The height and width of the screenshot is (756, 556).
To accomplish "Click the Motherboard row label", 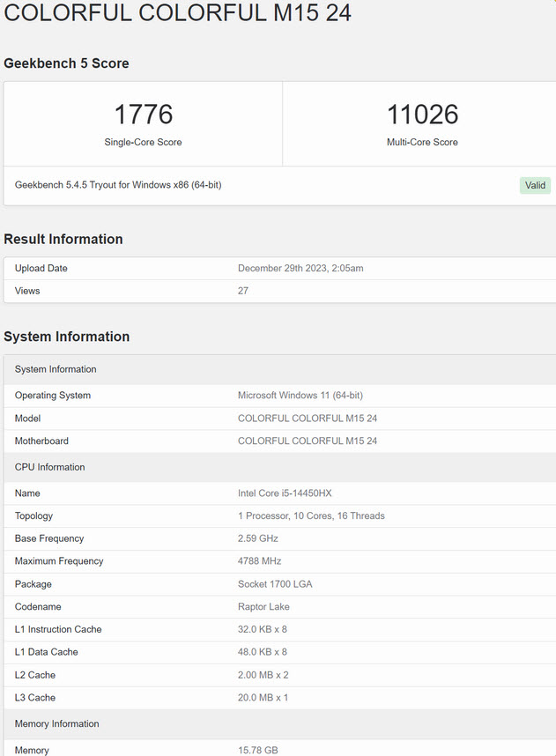I will point(41,441).
